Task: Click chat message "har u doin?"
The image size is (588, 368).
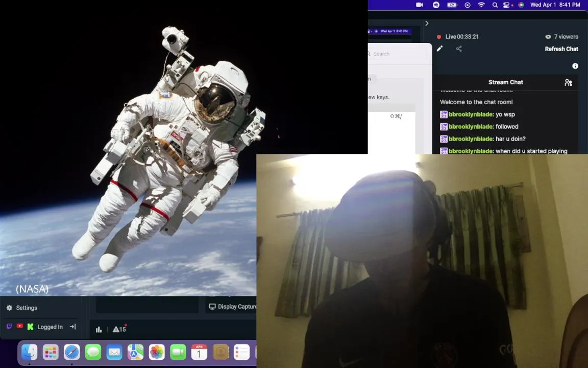Action: pos(510,139)
